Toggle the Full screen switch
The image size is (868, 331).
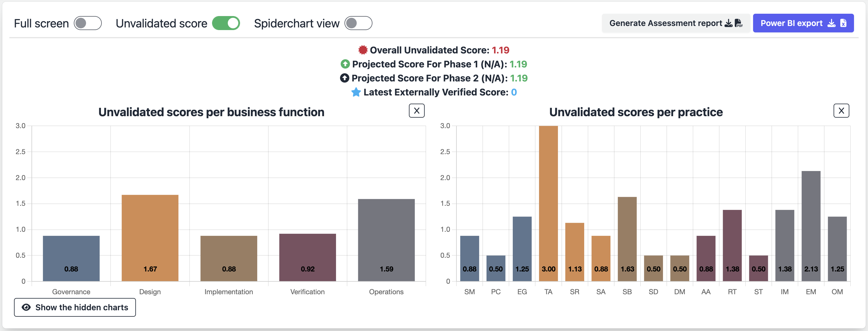coord(87,23)
